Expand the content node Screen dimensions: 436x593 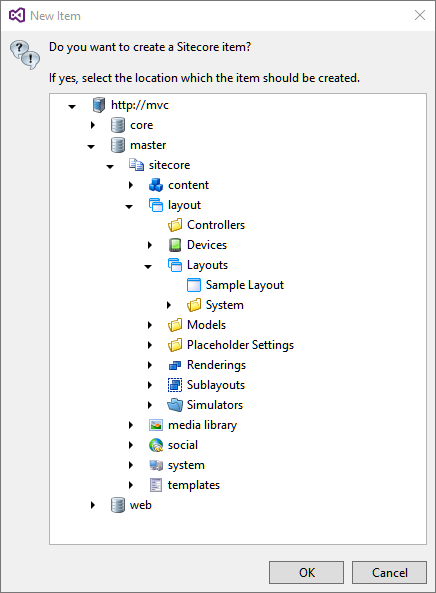[x=131, y=185]
